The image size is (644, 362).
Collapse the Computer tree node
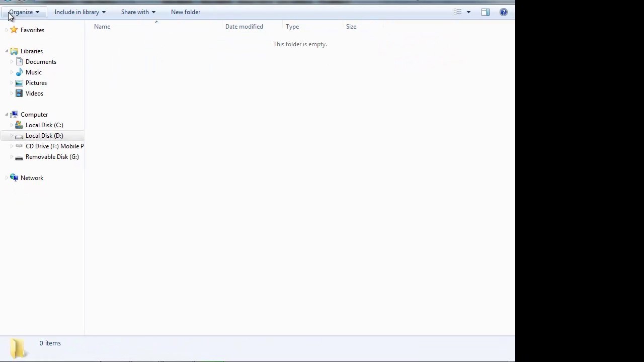(7, 115)
